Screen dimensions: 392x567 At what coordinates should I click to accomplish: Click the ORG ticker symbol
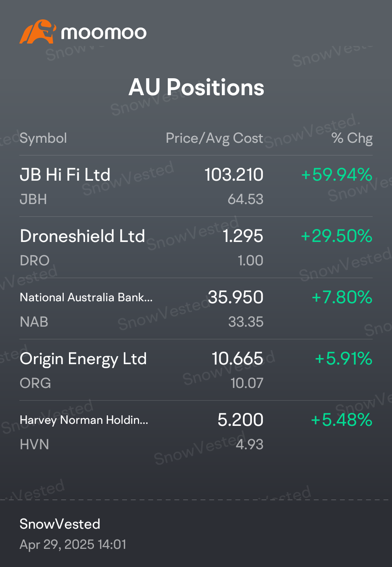click(35, 383)
